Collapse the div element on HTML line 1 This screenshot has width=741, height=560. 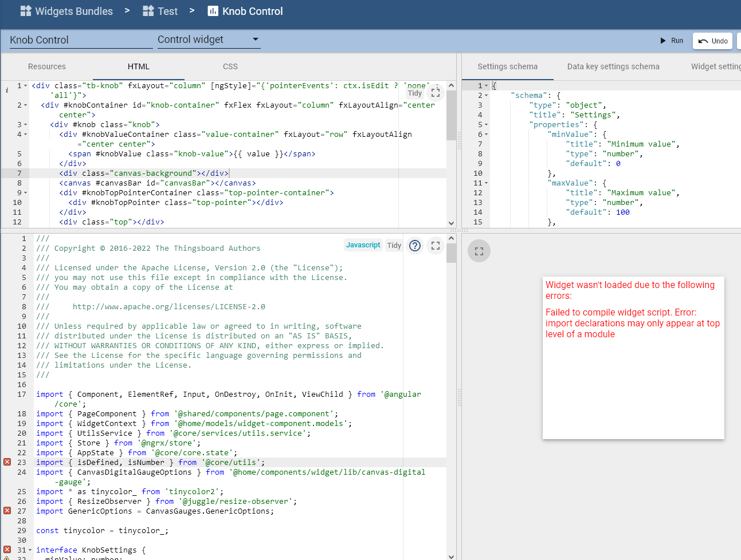26,85
